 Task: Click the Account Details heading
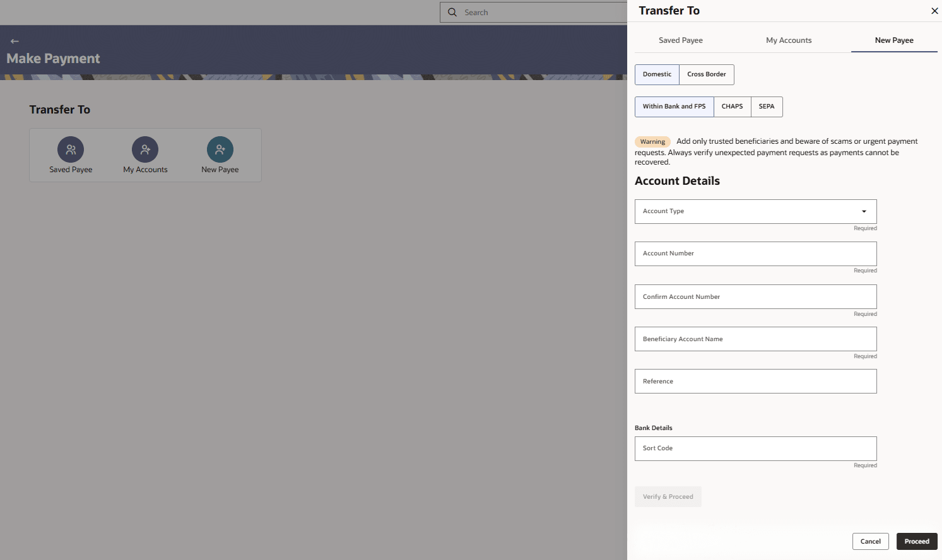pyautogui.click(x=677, y=181)
